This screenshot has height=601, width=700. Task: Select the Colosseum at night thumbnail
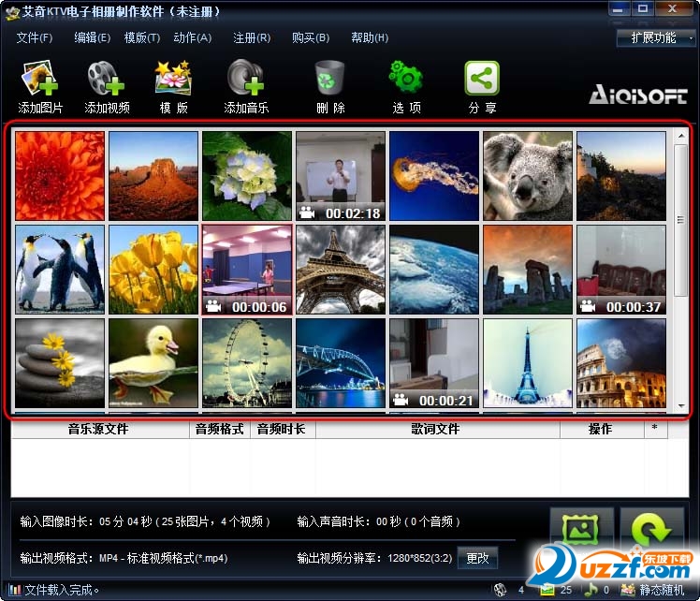(621, 363)
